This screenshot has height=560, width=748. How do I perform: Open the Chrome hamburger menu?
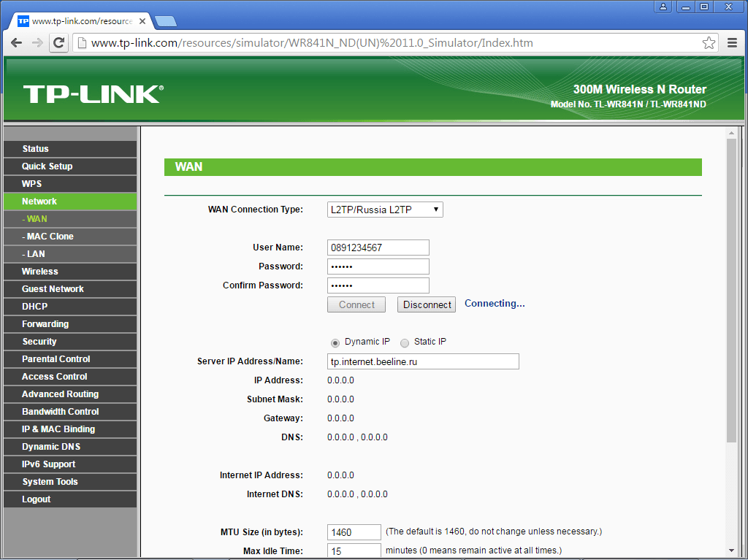(x=732, y=43)
